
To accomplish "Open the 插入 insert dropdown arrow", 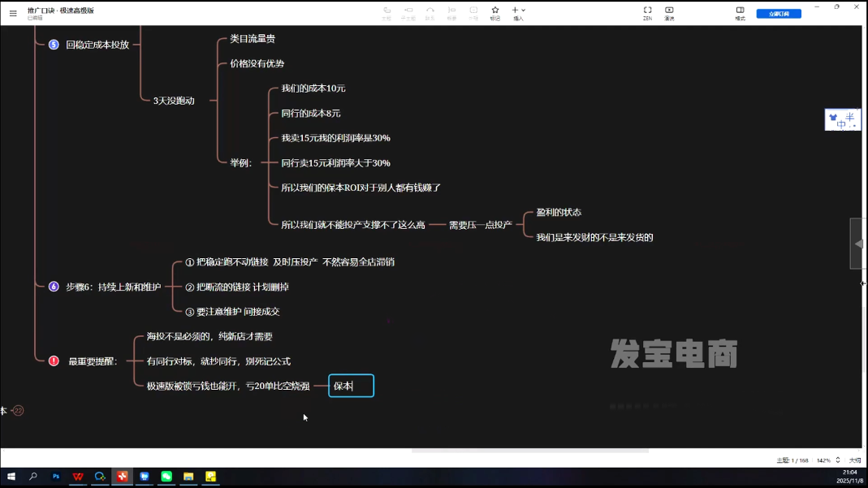I will pos(524,10).
